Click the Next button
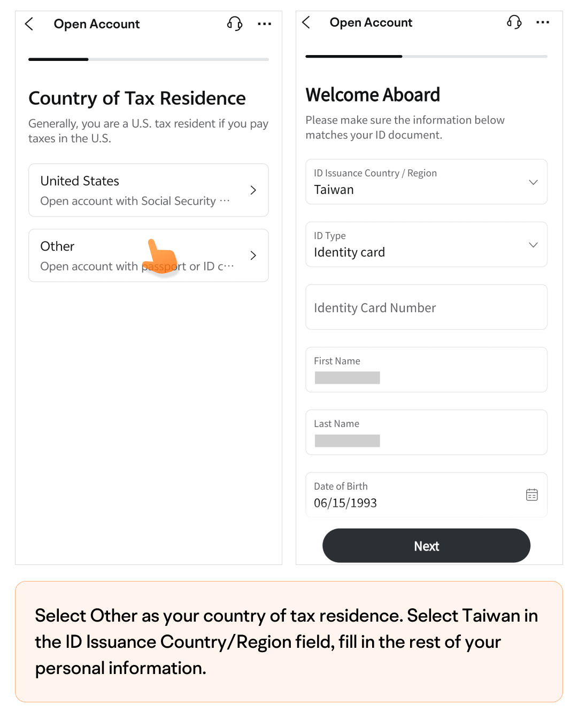The image size is (578, 728). 427,546
